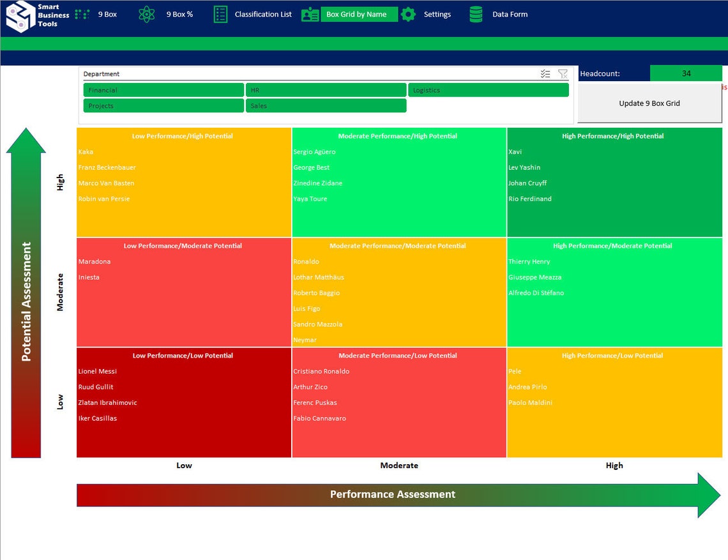Toggle the Sales department filter

coord(326,105)
